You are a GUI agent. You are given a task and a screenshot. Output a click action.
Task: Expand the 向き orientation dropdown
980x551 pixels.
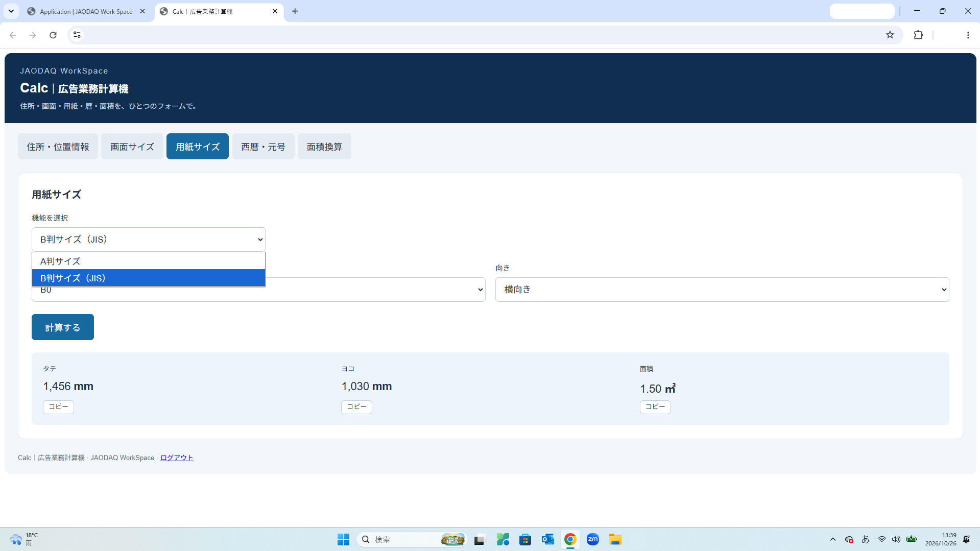tap(722, 290)
